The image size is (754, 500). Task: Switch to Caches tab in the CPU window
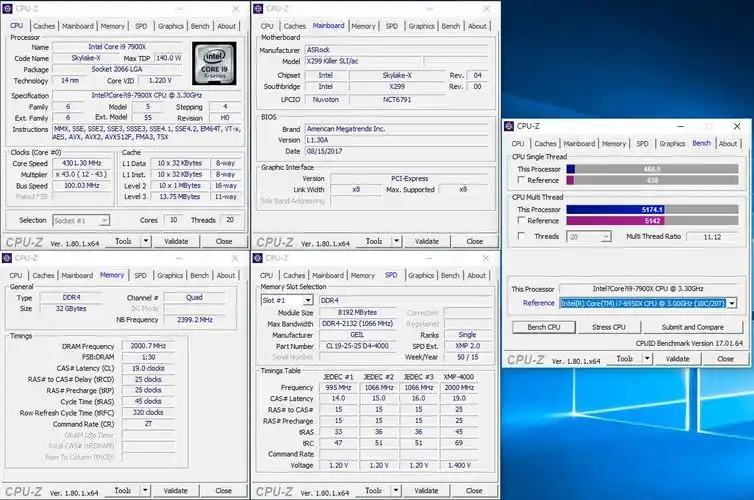pos(44,26)
